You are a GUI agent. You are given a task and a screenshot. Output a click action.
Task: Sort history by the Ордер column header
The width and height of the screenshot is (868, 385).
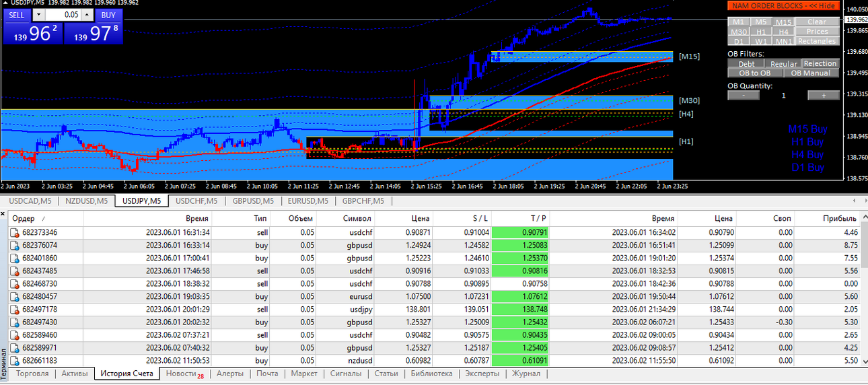[46, 219]
